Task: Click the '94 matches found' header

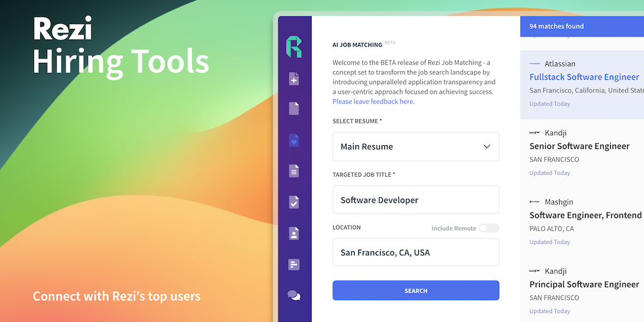Action: click(556, 26)
